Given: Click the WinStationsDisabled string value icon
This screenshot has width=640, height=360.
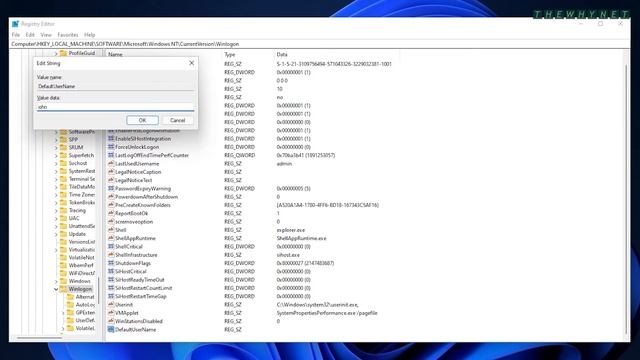Looking at the screenshot, I should [111, 321].
